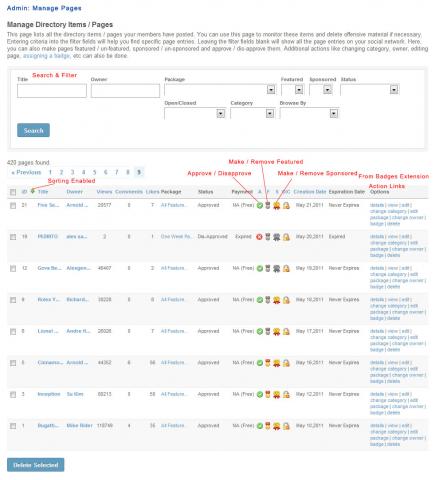439x480 pixels.
Task: Click grey sponsored ribbon in Gove Be... row
Action: tap(276, 268)
